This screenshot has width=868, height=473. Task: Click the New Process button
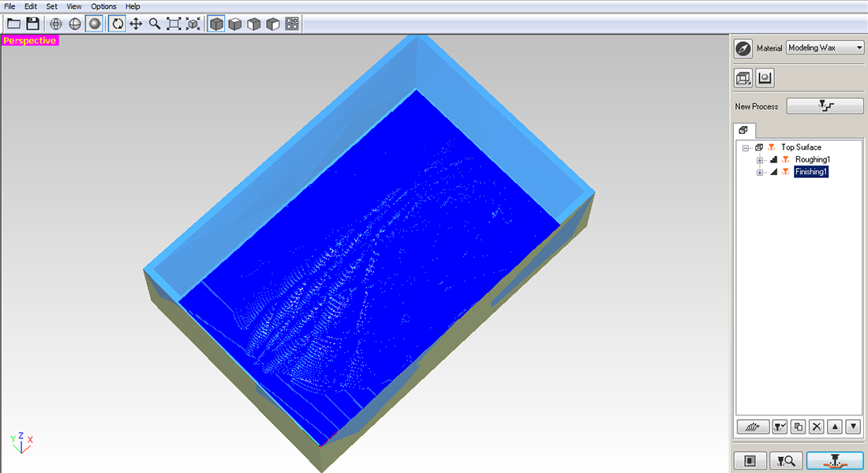[x=825, y=106]
